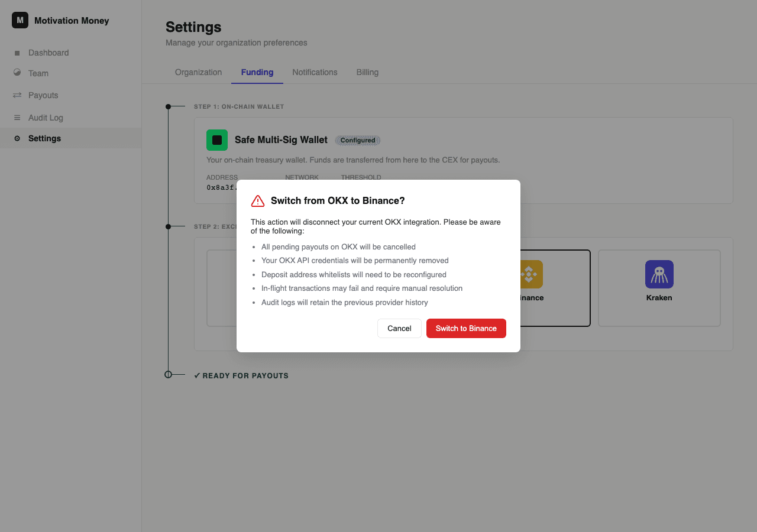This screenshot has width=757, height=532.
Task: Open the Organization tab
Action: [x=198, y=72]
